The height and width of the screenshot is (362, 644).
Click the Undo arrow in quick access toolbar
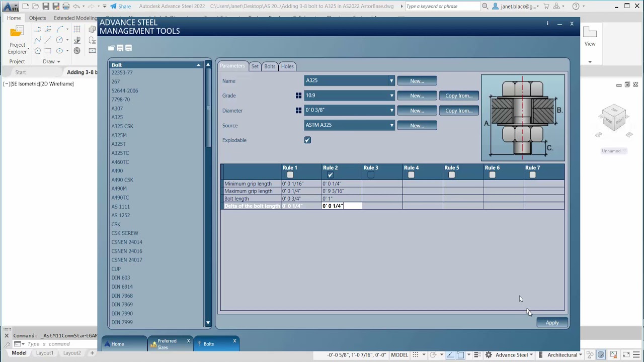click(x=76, y=6)
